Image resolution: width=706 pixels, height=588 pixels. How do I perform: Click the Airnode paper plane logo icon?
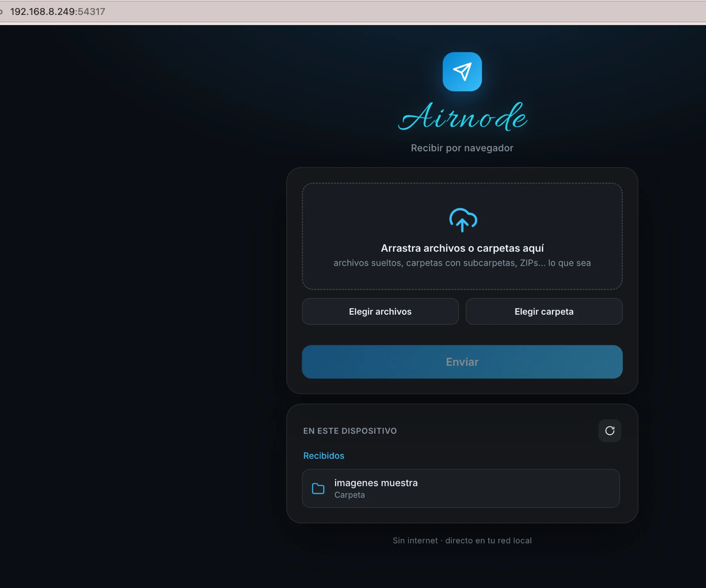point(462,72)
